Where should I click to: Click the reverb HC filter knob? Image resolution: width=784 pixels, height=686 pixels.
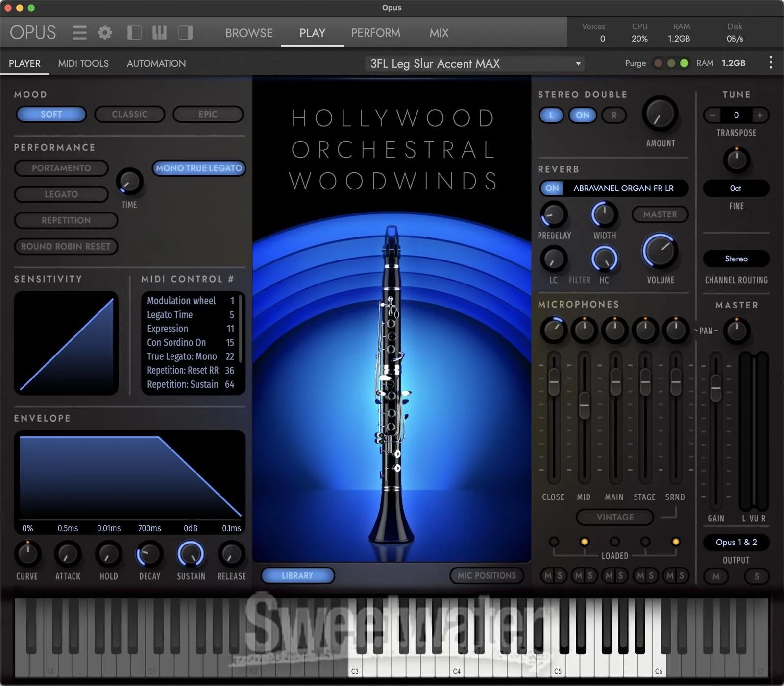click(604, 259)
